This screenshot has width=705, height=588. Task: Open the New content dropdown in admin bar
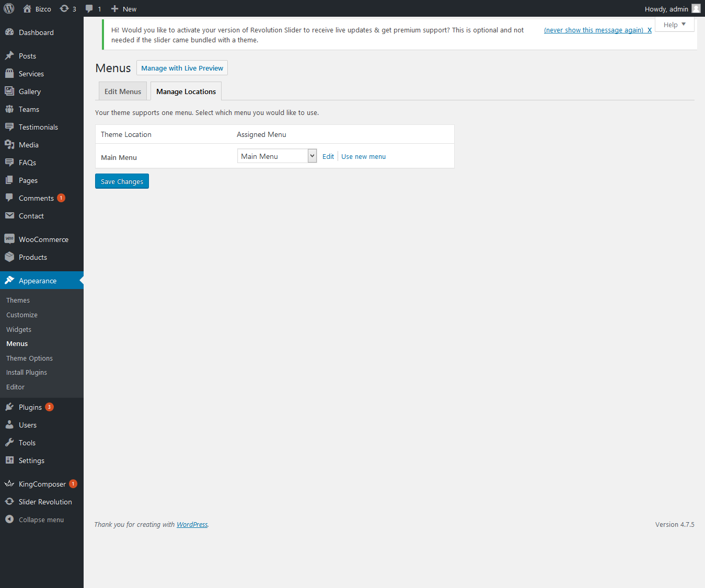(x=124, y=9)
